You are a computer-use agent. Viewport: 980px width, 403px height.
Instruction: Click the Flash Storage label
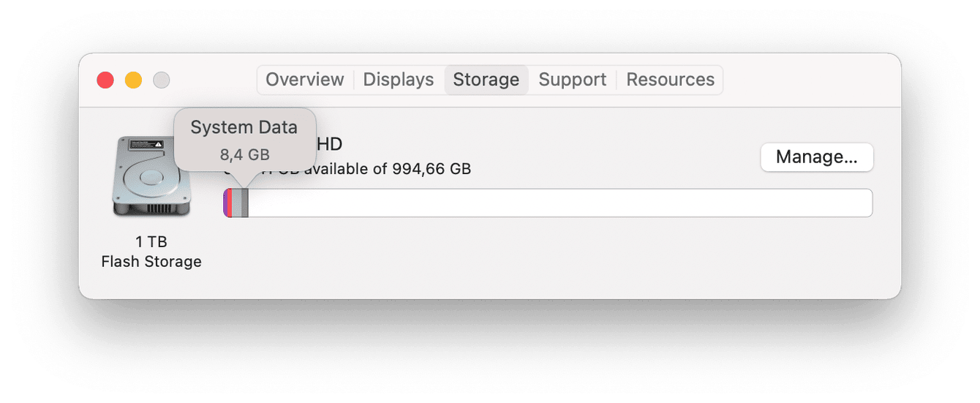(x=151, y=261)
